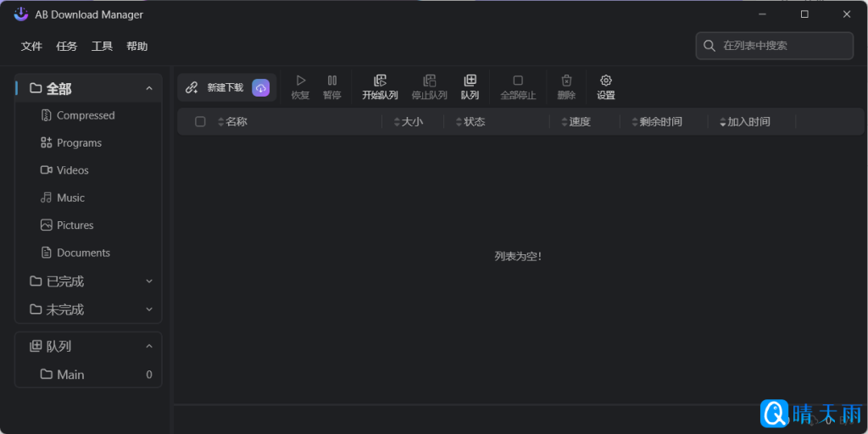The image size is (868, 434).
Task: Collapse the 队列 sidebar section chevron
Action: coord(149,346)
